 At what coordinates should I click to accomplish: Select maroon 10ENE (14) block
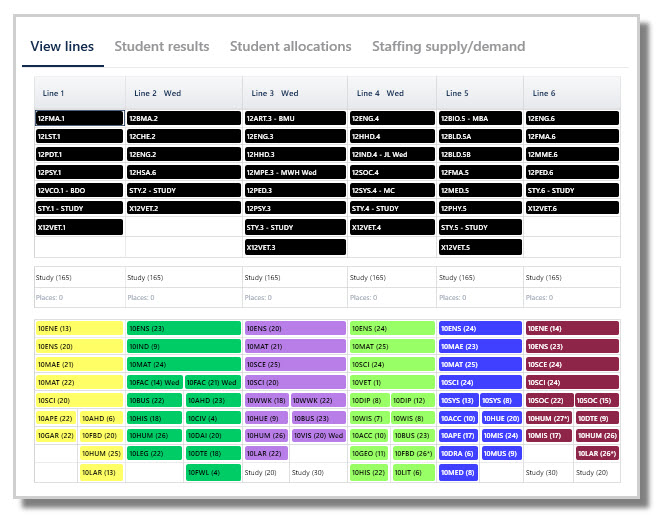pos(572,329)
